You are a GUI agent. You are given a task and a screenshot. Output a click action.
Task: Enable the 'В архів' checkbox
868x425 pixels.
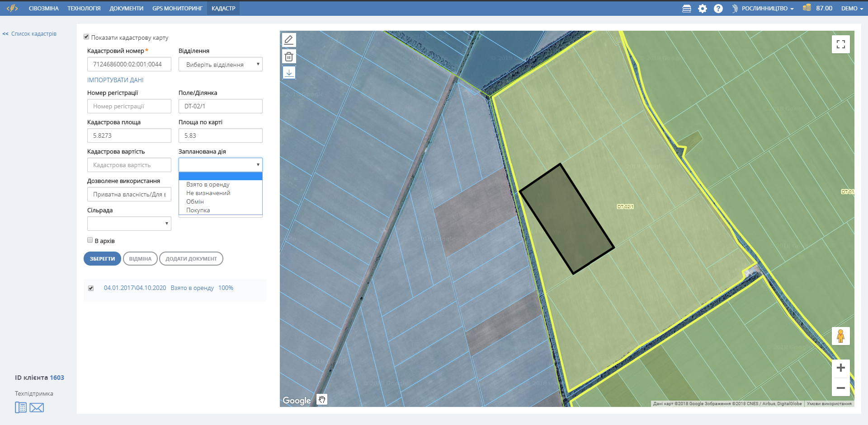[x=90, y=240]
